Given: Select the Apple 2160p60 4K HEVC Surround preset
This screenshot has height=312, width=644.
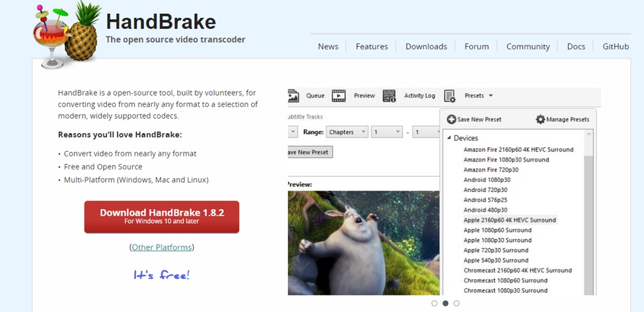Looking at the screenshot, I should (509, 220).
